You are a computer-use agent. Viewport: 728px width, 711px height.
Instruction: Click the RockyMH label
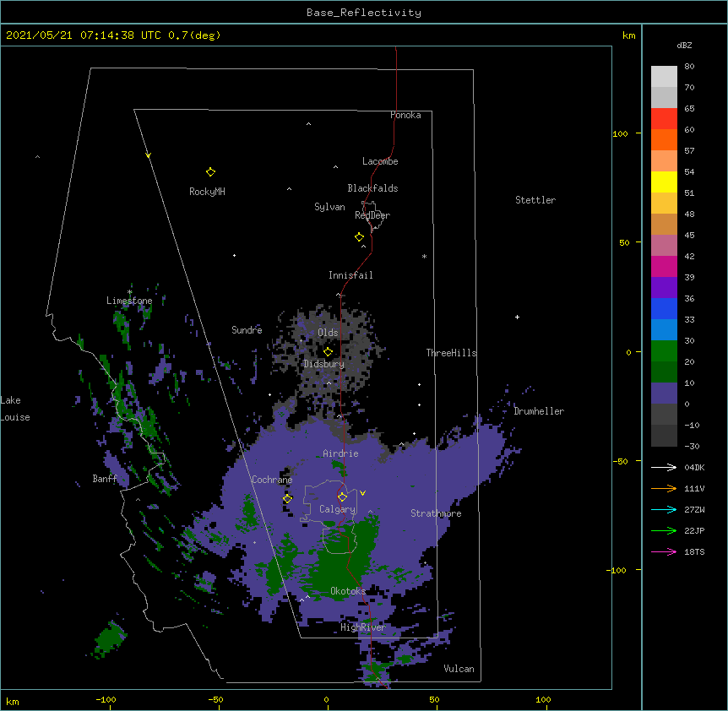pyautogui.click(x=207, y=191)
